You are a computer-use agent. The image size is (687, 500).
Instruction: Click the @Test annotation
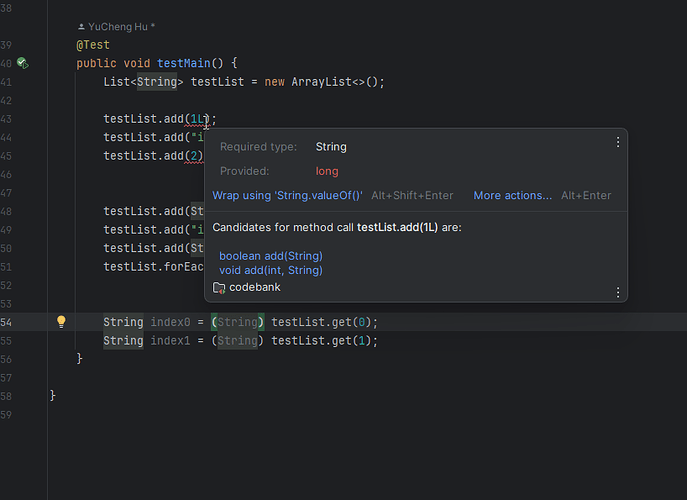[93, 45]
